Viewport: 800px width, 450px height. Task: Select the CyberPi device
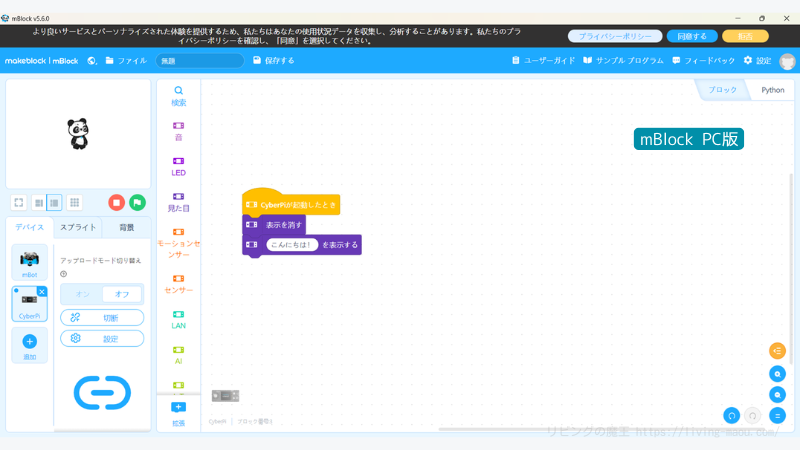point(30,304)
